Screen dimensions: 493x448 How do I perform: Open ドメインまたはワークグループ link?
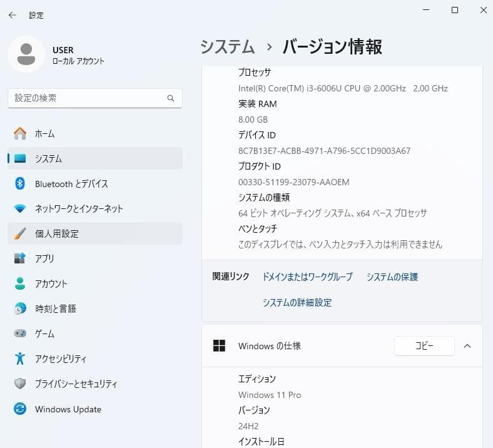click(x=307, y=277)
